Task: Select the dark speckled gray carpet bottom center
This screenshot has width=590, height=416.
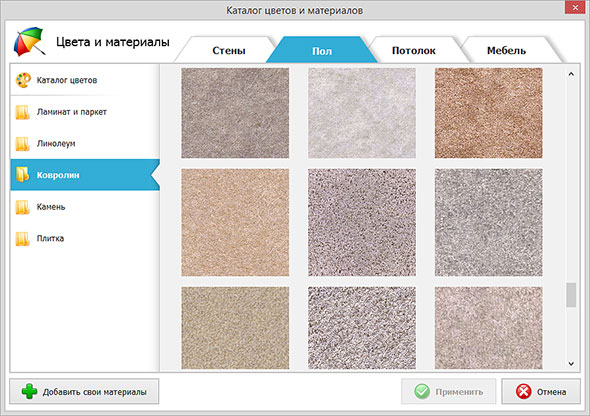Action: point(362,328)
